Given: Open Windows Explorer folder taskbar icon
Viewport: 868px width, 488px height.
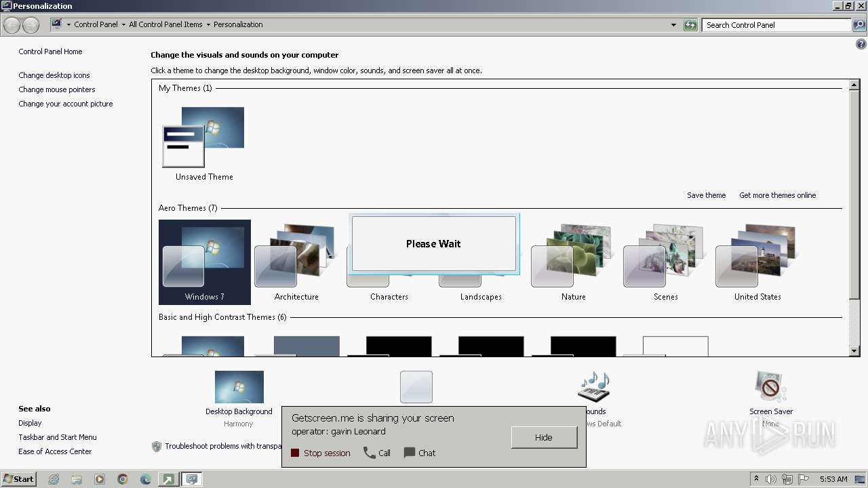Looking at the screenshot, I should tap(77, 479).
